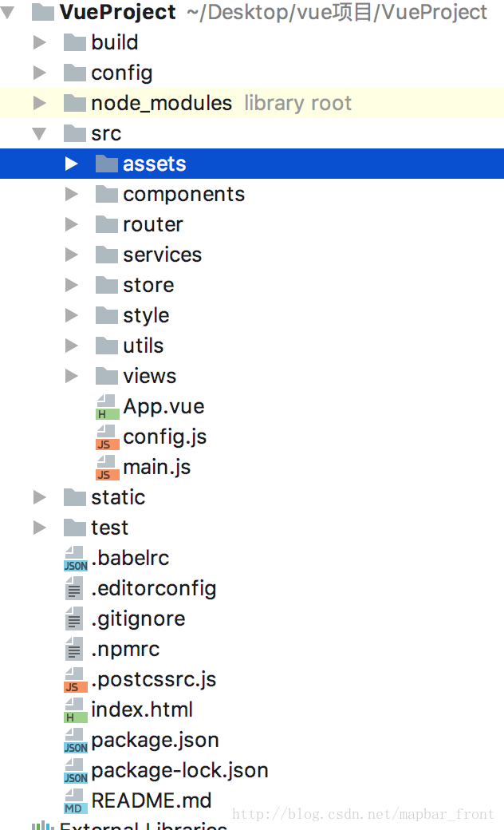Image resolution: width=504 pixels, height=830 pixels.
Task: Select the package-lock.json file
Action: click(x=179, y=771)
